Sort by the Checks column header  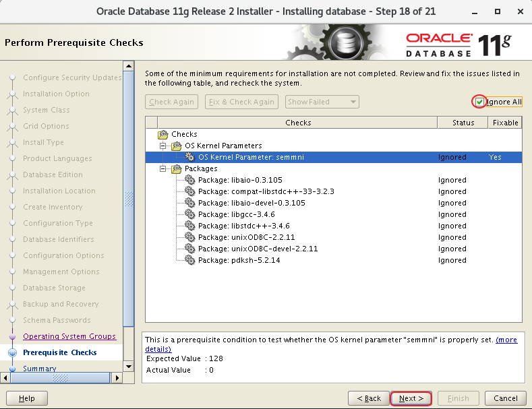tap(297, 123)
